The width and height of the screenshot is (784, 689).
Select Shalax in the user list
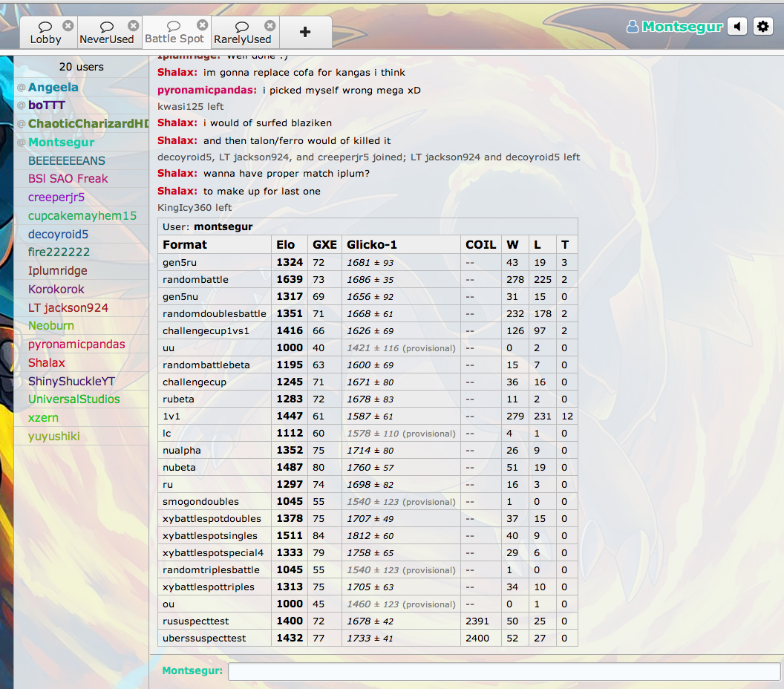coord(82,362)
